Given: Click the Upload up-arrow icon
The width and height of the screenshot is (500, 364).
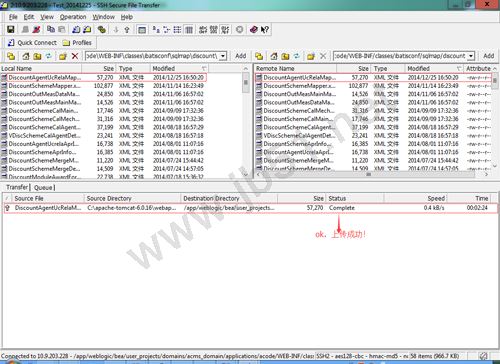Looking at the screenshot, I should pyautogui.click(x=127, y=30).
